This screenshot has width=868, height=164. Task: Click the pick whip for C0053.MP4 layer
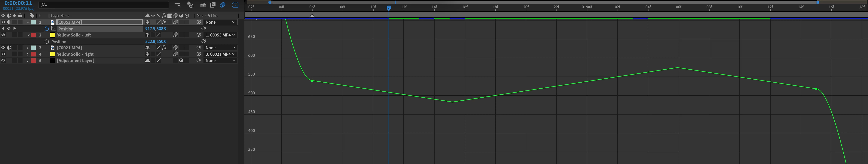point(199,22)
